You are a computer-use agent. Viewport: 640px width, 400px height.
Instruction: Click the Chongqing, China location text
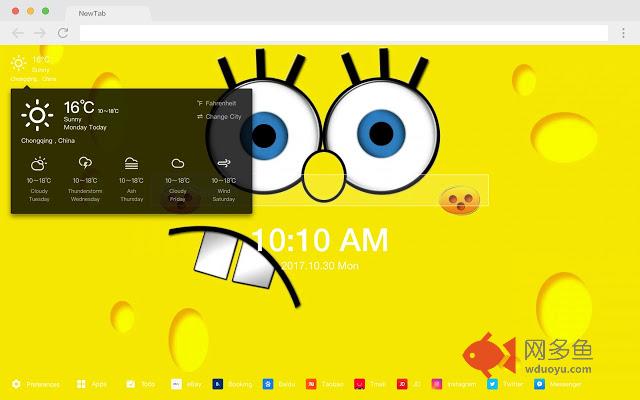[48, 140]
